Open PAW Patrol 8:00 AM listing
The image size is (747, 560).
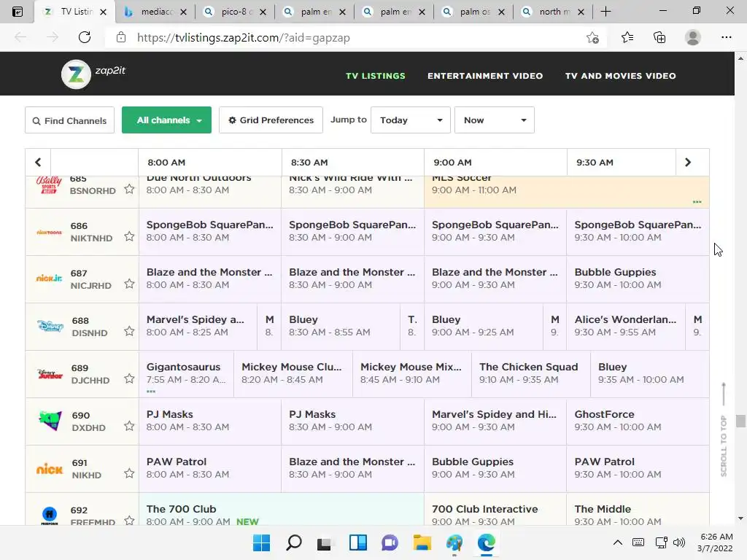point(210,469)
